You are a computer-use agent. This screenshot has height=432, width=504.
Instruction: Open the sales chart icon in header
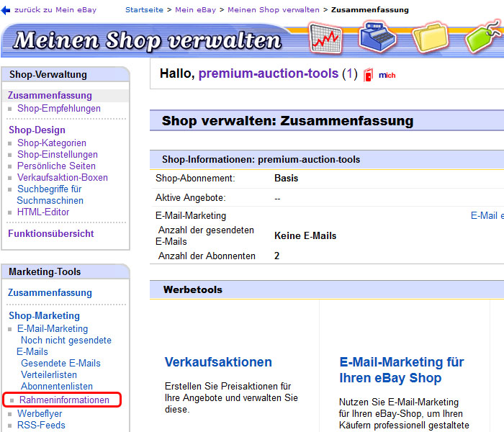(325, 39)
